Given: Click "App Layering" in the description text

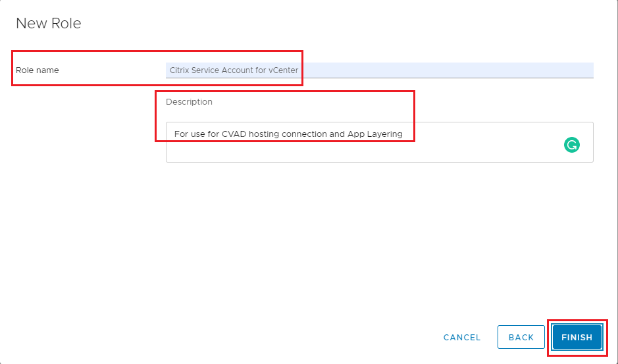Looking at the screenshot, I should [374, 134].
